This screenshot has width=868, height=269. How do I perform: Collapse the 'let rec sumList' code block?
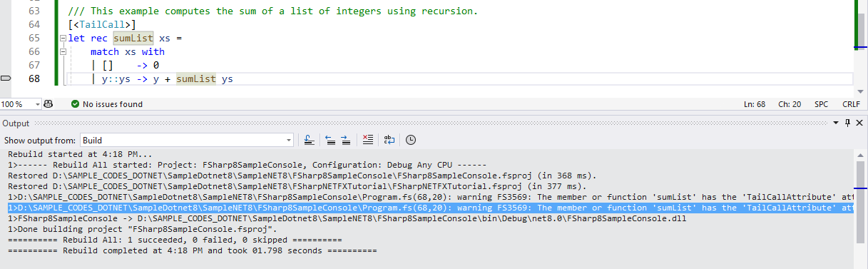click(x=63, y=39)
